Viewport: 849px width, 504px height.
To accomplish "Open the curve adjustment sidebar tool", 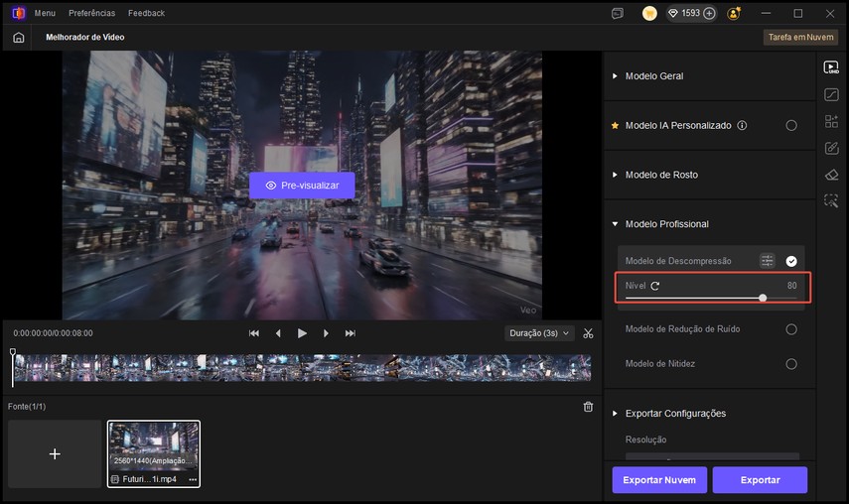I will tap(831, 94).
